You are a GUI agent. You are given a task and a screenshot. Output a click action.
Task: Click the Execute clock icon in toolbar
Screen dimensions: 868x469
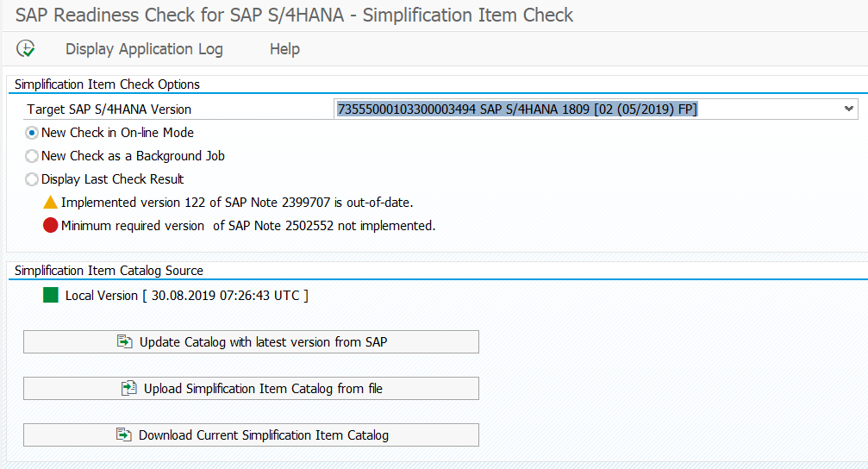(26, 49)
